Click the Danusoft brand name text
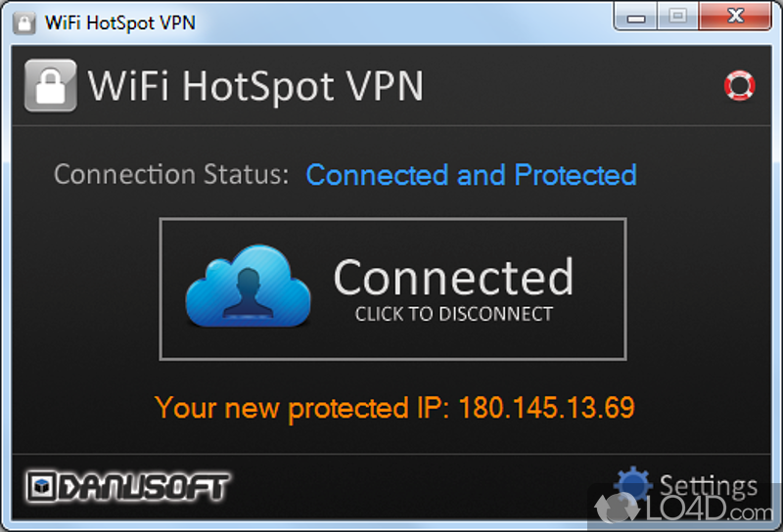This screenshot has width=783, height=532. [143, 487]
